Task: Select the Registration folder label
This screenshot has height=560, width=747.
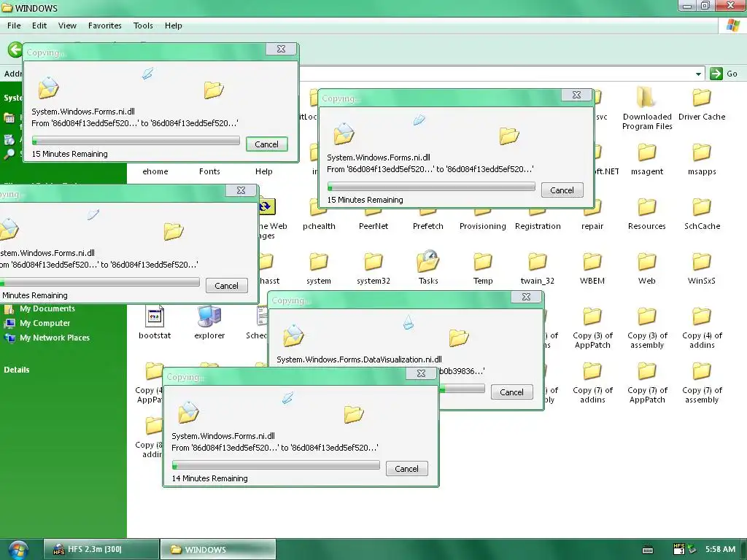Action: pos(538,226)
